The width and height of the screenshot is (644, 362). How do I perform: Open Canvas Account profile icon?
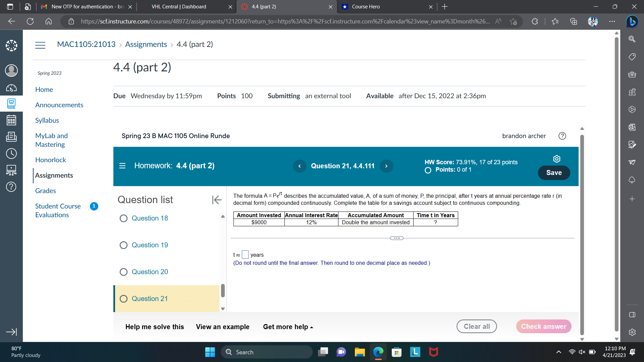click(x=11, y=70)
